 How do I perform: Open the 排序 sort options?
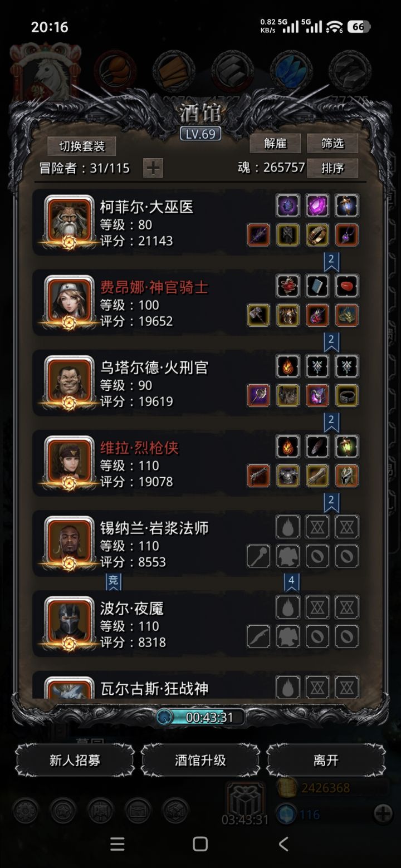coord(332,168)
